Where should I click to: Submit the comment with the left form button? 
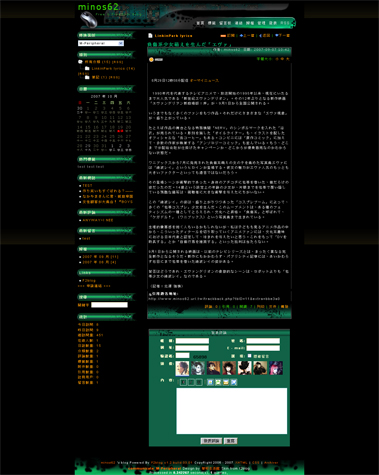[211, 441]
